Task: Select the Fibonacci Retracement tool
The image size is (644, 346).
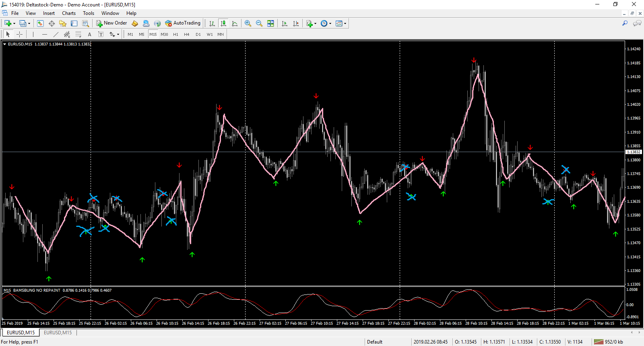Action: [x=78, y=34]
